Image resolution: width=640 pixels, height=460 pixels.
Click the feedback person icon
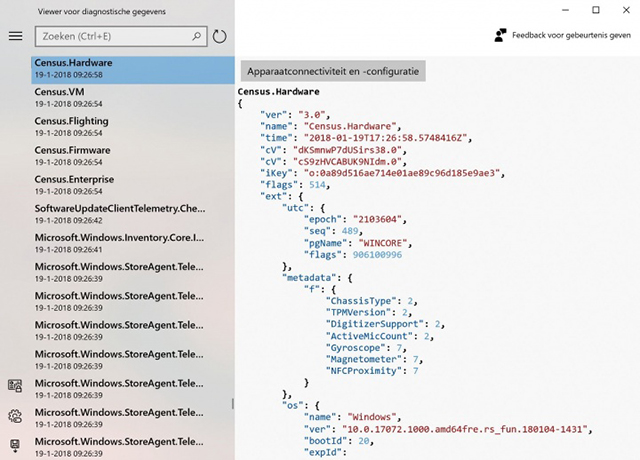pos(501,35)
